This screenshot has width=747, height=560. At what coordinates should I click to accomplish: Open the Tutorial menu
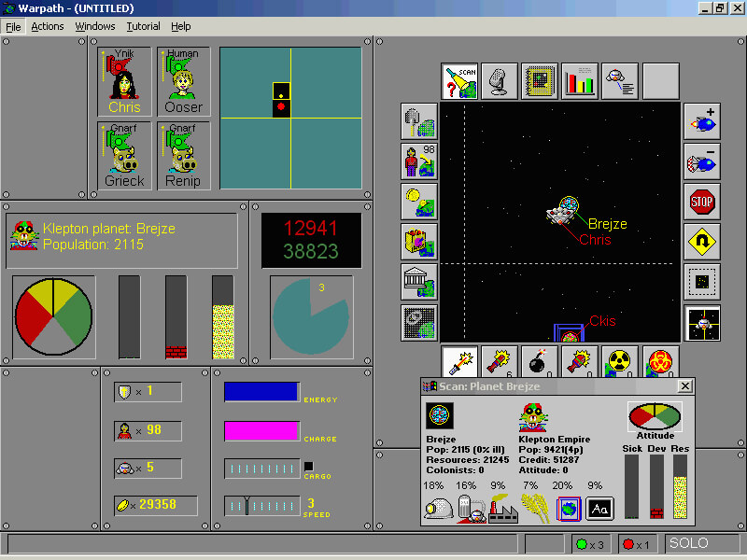pyautogui.click(x=143, y=26)
